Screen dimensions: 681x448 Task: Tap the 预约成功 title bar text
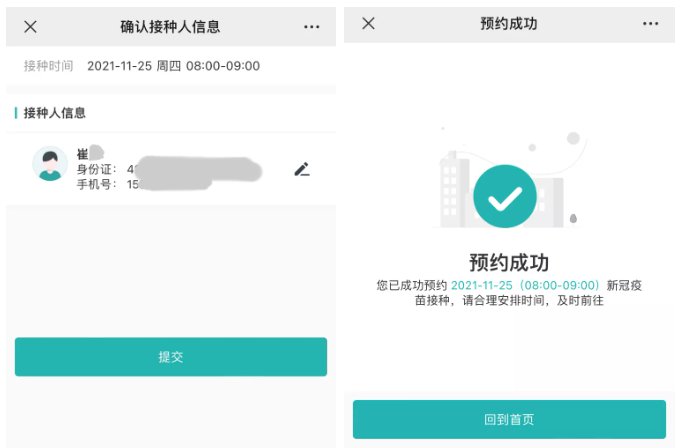[x=509, y=23]
